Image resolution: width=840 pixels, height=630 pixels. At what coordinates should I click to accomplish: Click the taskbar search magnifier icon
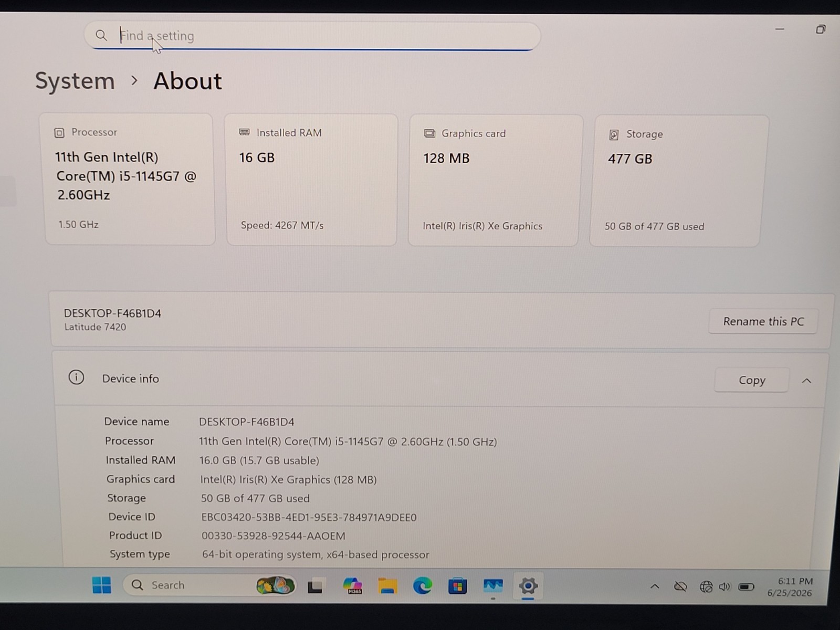[x=138, y=585]
